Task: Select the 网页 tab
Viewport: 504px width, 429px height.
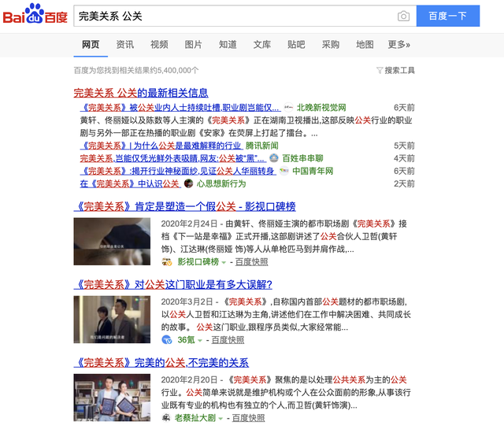Action: click(91, 44)
